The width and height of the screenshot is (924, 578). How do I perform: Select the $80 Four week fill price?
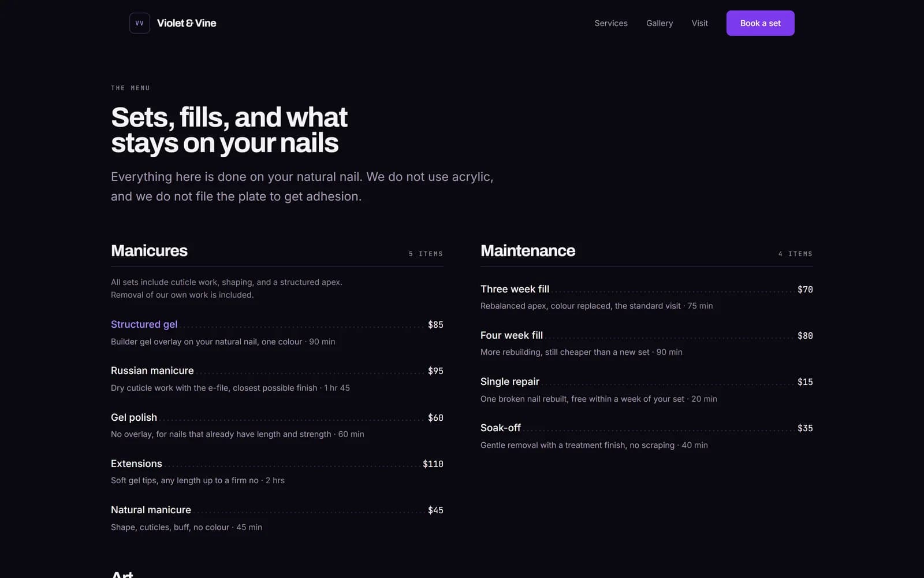(805, 336)
